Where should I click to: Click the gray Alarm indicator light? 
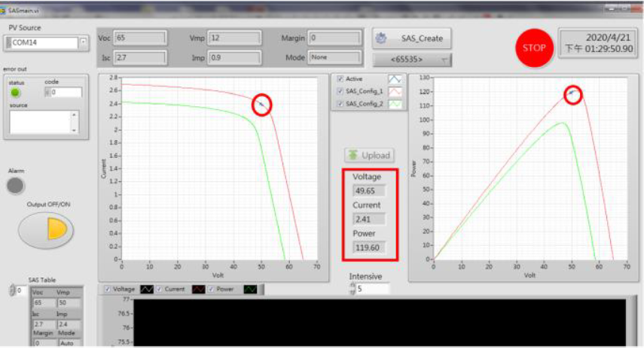click(x=16, y=186)
